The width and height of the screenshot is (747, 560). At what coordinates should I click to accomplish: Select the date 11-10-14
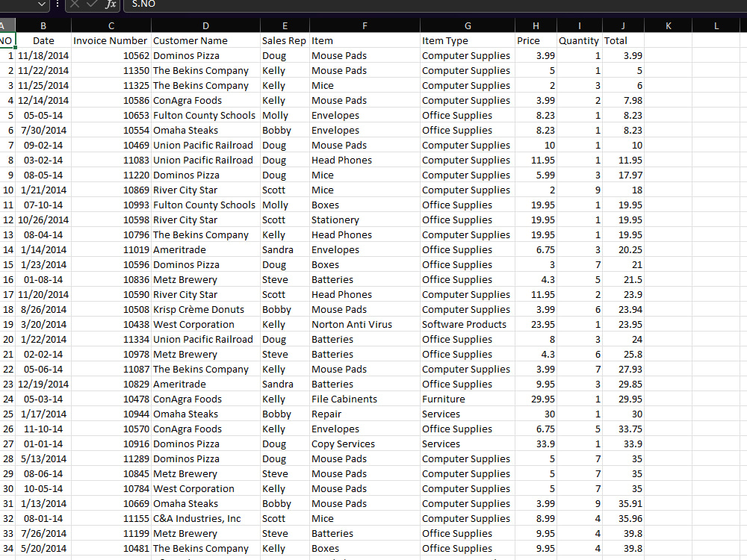[43, 429]
